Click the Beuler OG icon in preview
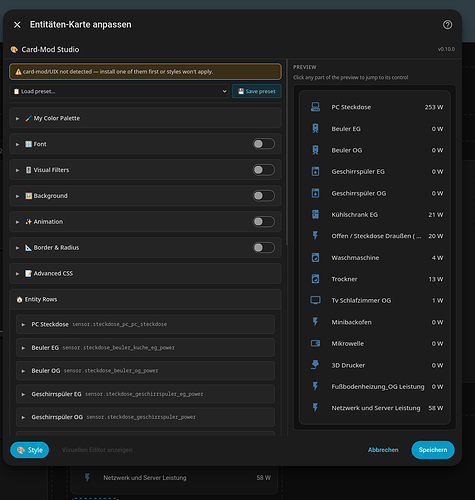 pyautogui.click(x=315, y=150)
